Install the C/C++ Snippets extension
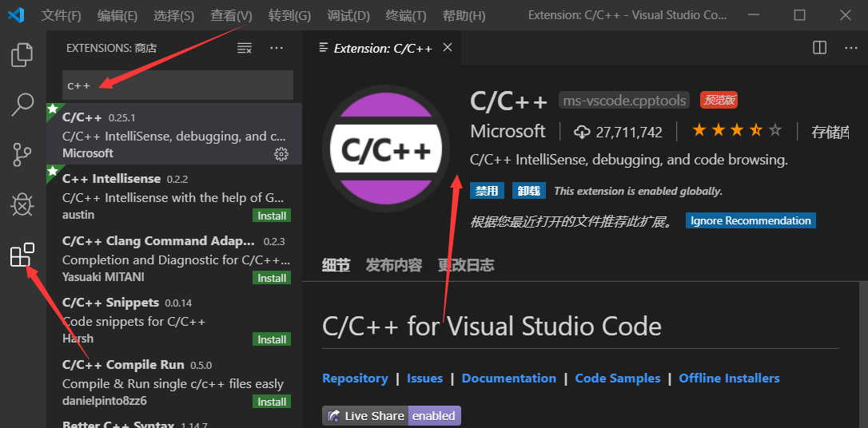 [271, 339]
